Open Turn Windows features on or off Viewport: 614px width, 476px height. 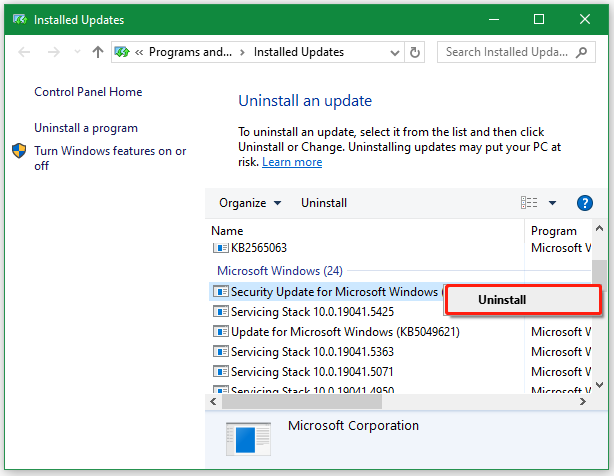click(x=110, y=158)
